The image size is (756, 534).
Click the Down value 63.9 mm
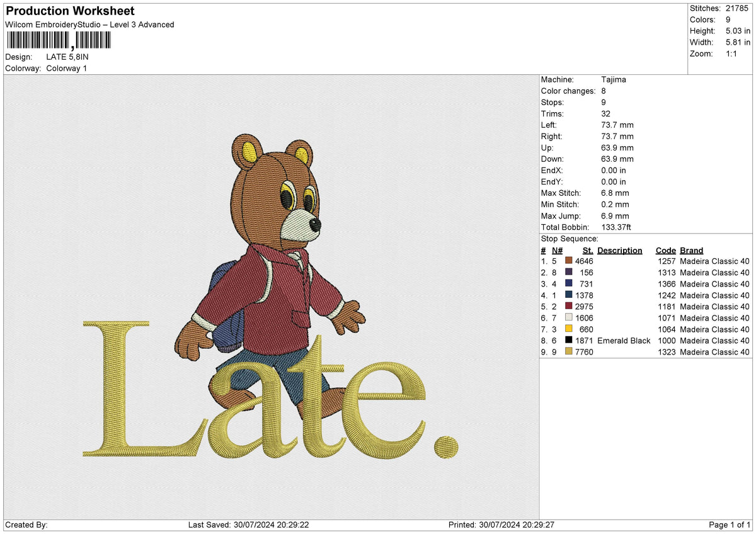coord(617,159)
